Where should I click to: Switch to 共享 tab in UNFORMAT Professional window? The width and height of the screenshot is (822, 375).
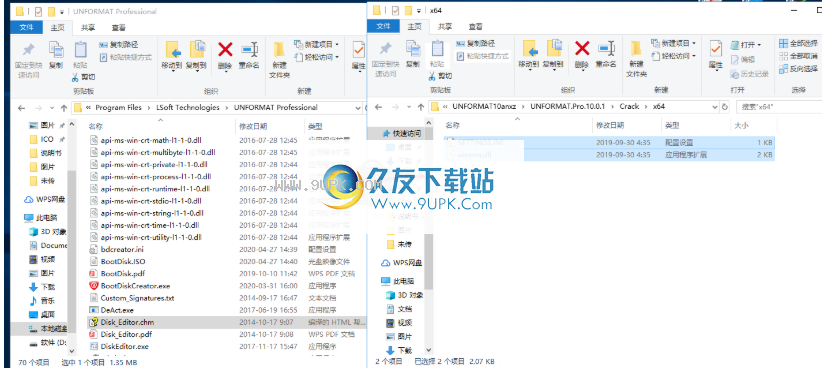click(x=88, y=28)
